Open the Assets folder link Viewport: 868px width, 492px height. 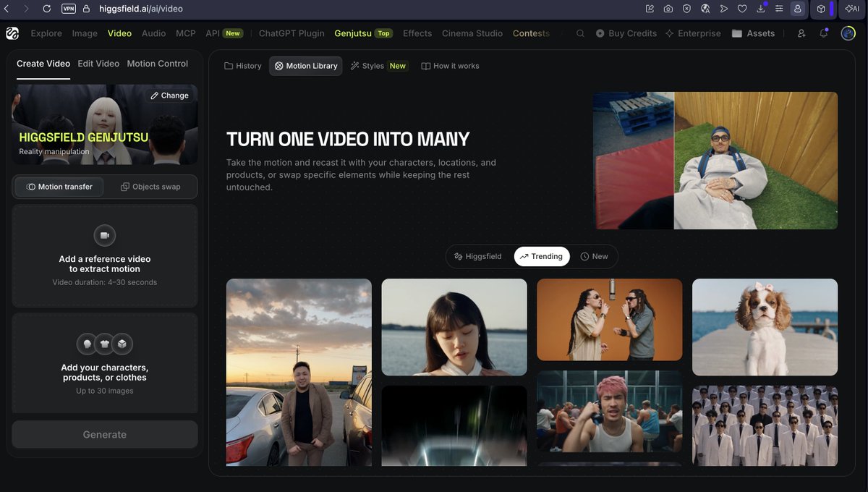click(x=753, y=33)
